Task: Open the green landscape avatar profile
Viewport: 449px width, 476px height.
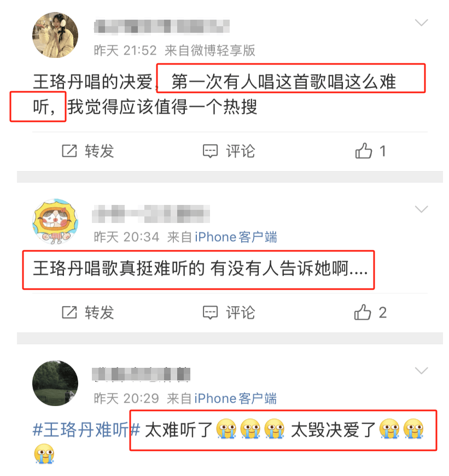Action: [x=55, y=383]
